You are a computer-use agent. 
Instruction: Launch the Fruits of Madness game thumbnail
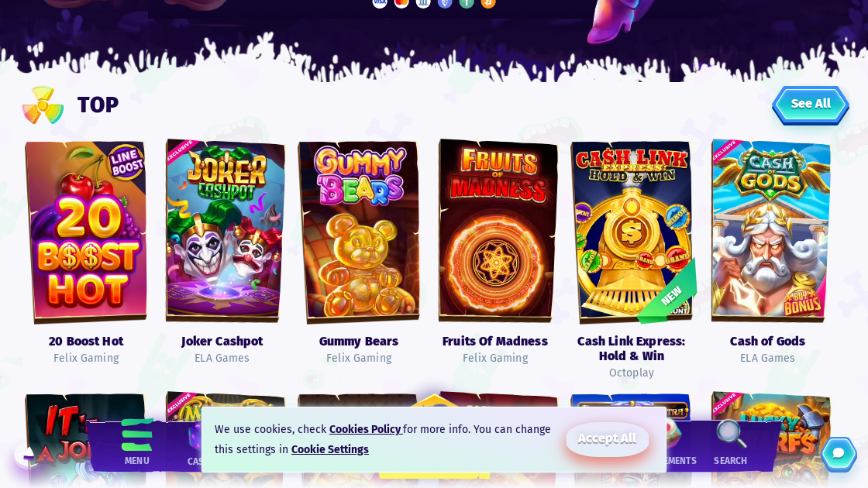coord(497,230)
